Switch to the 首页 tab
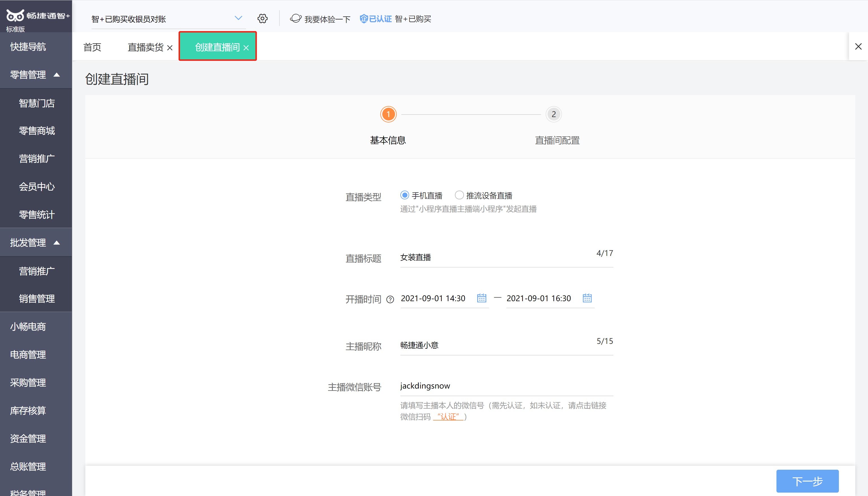The image size is (868, 496). pos(92,47)
